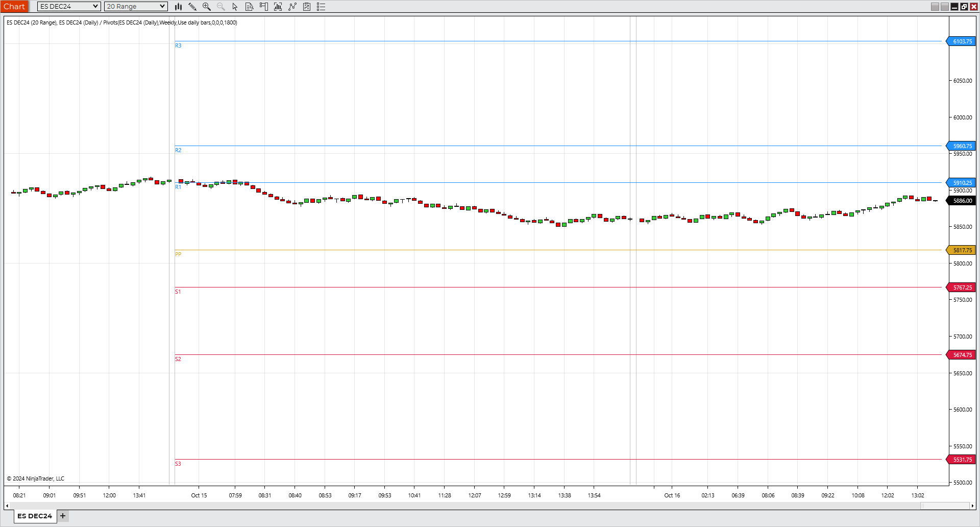Open the 20 Range interval dropdown
Screen dimensions: 980x527
[136, 7]
